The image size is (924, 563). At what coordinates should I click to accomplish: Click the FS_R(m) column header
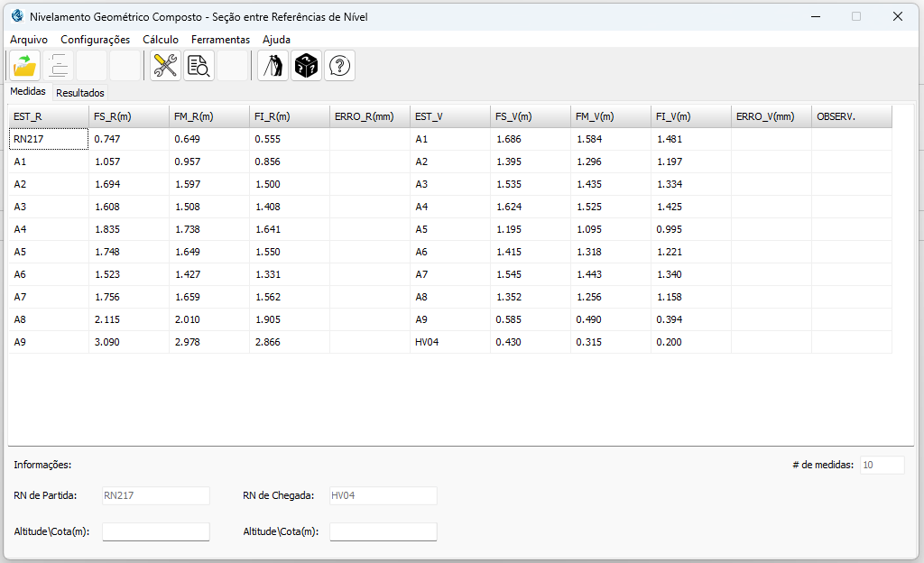pyautogui.click(x=129, y=116)
